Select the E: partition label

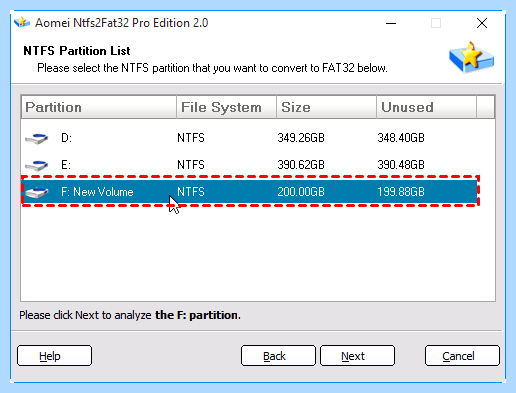pyautogui.click(x=66, y=165)
